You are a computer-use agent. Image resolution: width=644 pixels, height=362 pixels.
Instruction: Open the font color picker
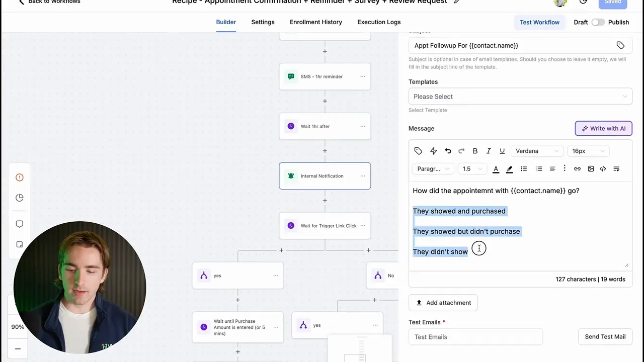pos(496,168)
